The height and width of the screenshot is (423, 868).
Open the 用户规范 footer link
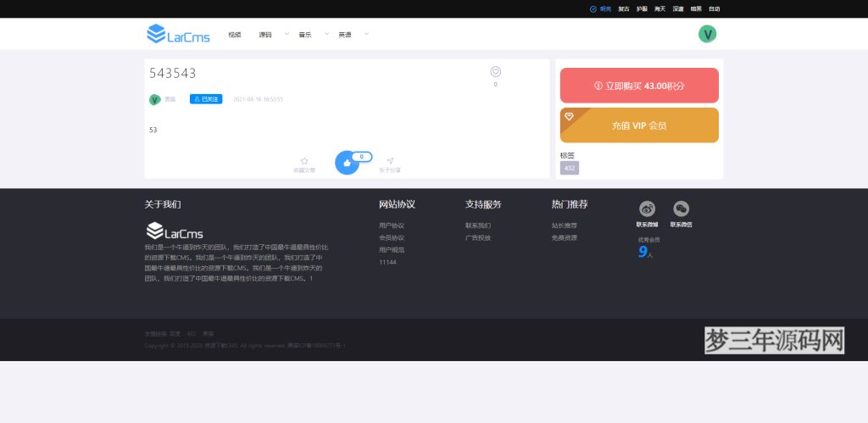(392, 250)
